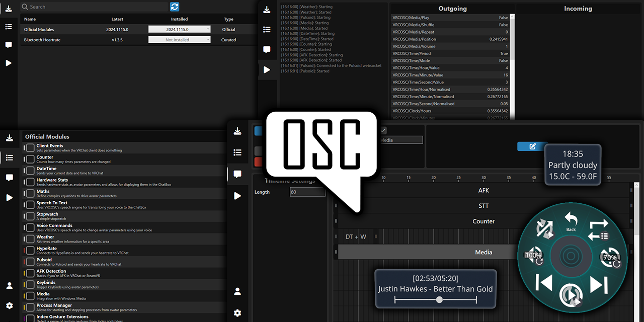Click the chat icon in the Official Modules window sidebar

click(x=9, y=178)
